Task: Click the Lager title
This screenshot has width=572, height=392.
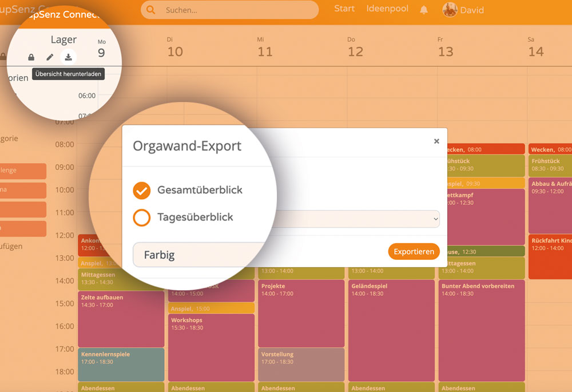Action: pyautogui.click(x=63, y=39)
